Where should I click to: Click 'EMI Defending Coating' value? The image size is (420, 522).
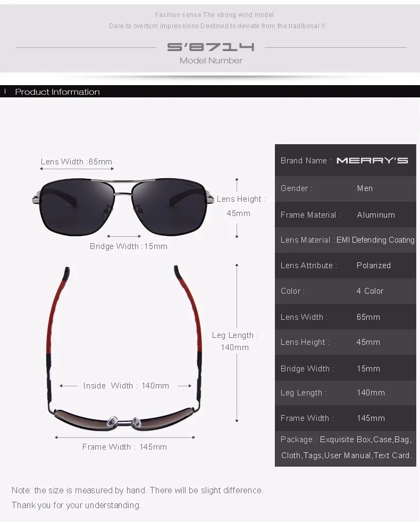(375, 240)
